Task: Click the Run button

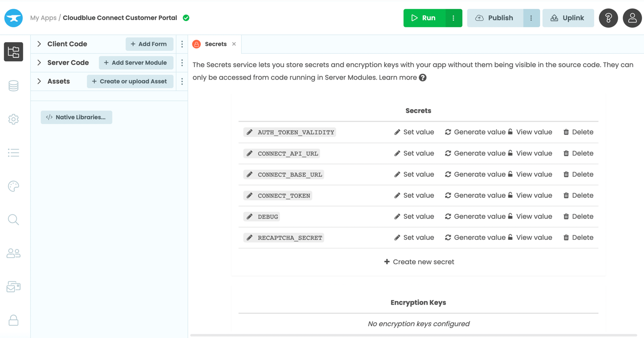Action: tap(424, 18)
